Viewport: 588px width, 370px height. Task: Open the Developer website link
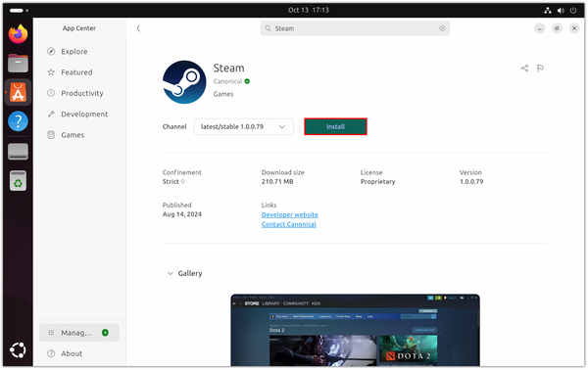pos(289,214)
